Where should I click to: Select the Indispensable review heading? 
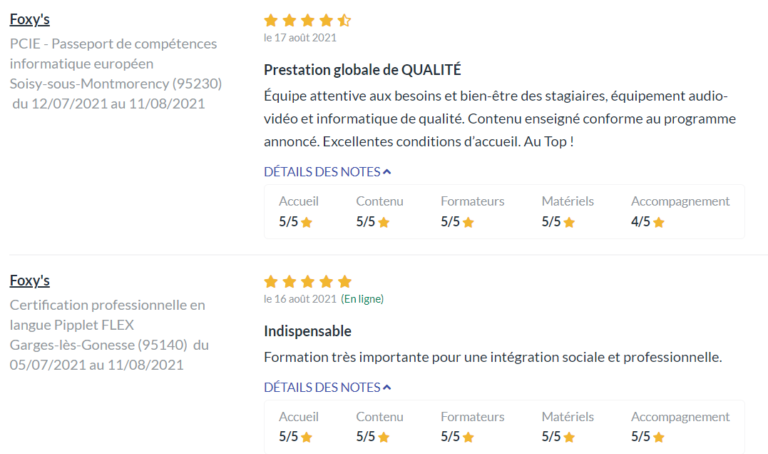[x=308, y=331]
